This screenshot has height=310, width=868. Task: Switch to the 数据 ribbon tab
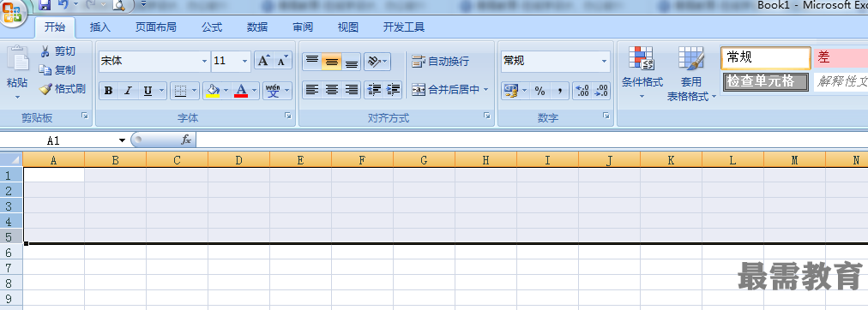pos(256,27)
